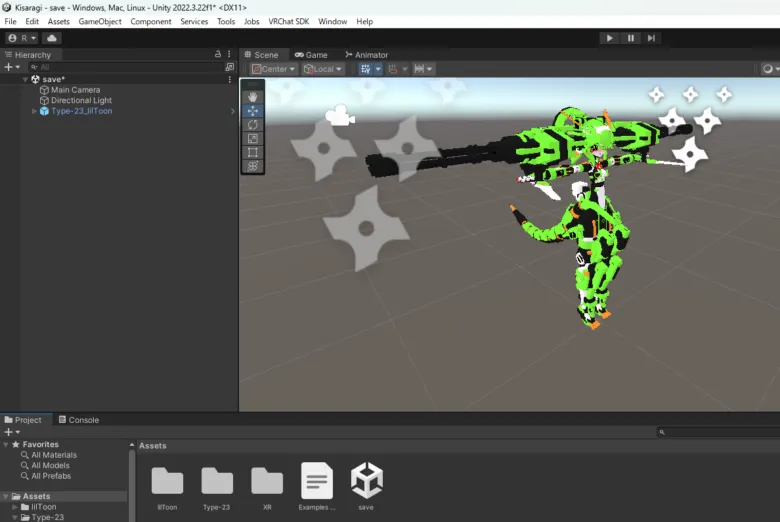Select All Materials in Favorites
The image size is (780, 522).
[54, 455]
